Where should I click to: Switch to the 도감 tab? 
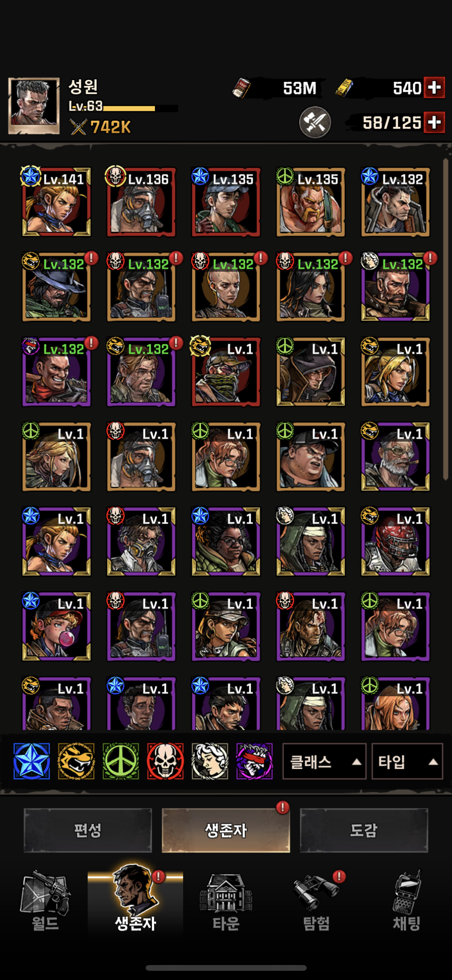click(x=364, y=830)
